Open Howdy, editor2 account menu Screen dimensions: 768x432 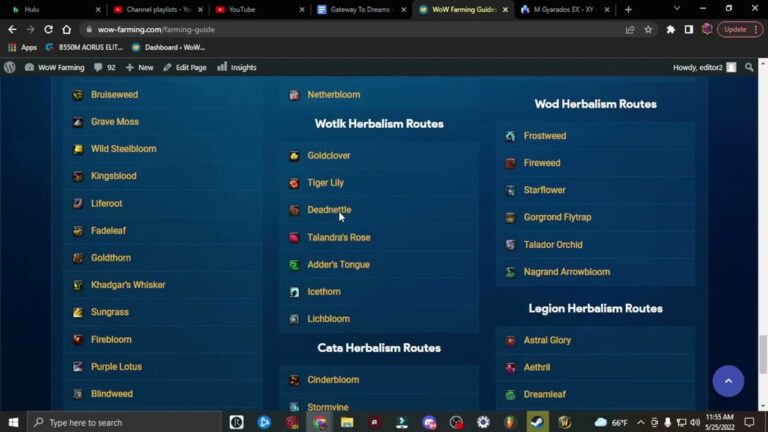tap(704, 67)
